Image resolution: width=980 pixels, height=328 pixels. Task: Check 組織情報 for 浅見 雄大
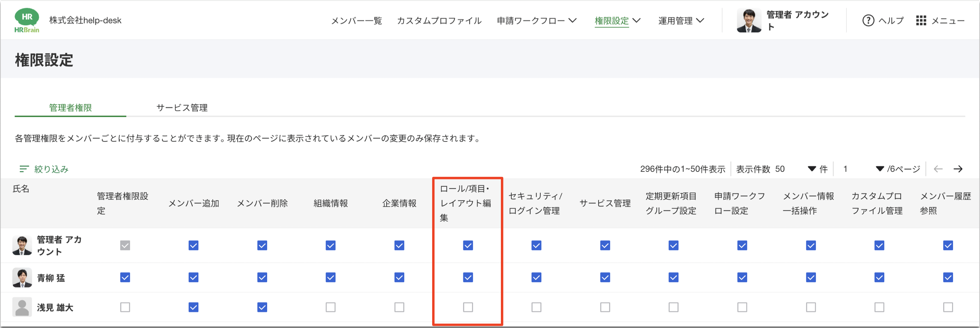[x=330, y=307]
